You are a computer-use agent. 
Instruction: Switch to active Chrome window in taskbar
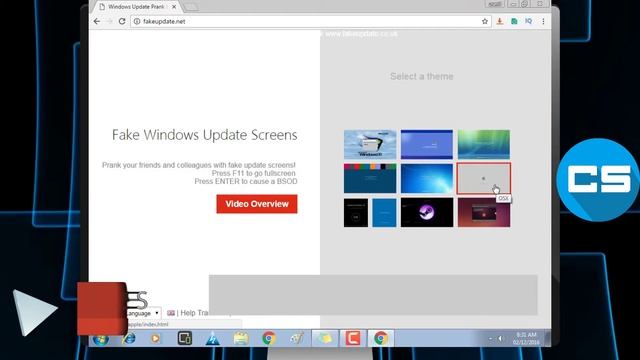pyautogui.click(x=381, y=338)
